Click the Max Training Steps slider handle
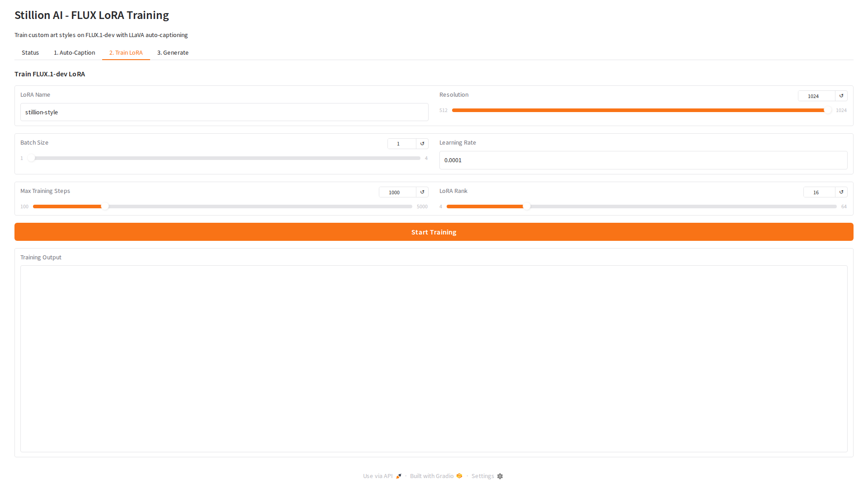 [x=105, y=206]
